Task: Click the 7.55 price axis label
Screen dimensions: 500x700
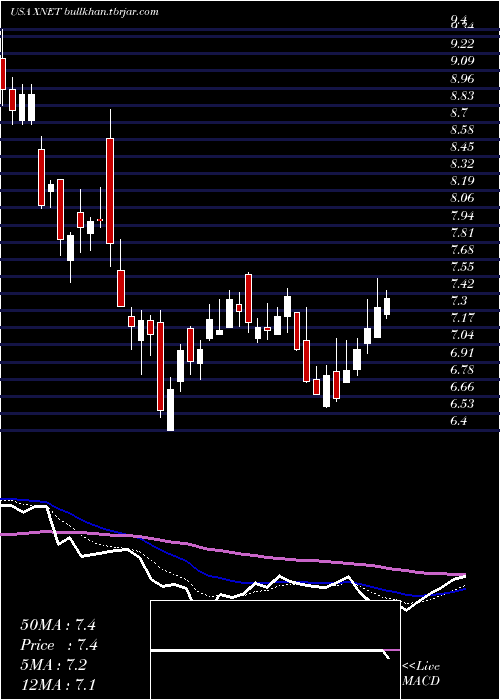Action: [x=462, y=267]
